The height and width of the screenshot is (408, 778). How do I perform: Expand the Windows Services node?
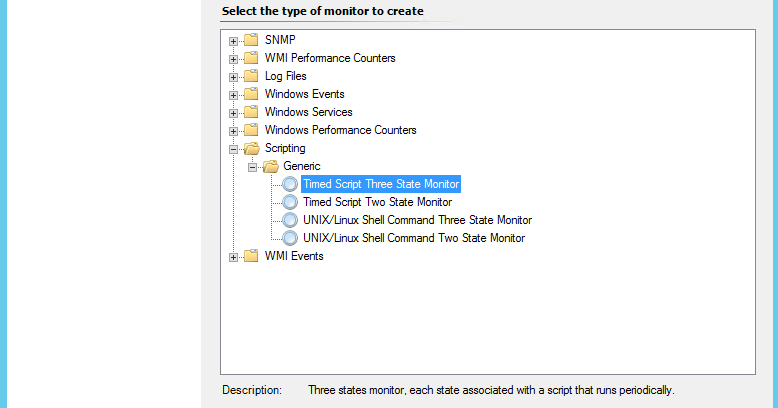pos(233,113)
